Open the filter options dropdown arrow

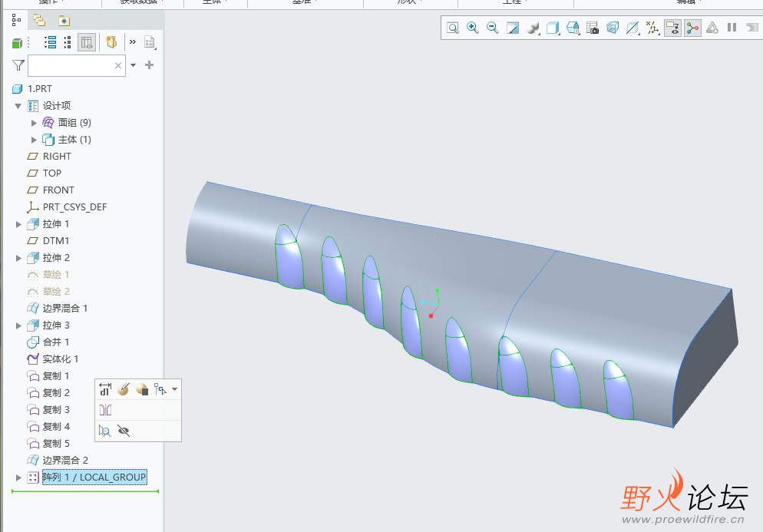[134, 65]
